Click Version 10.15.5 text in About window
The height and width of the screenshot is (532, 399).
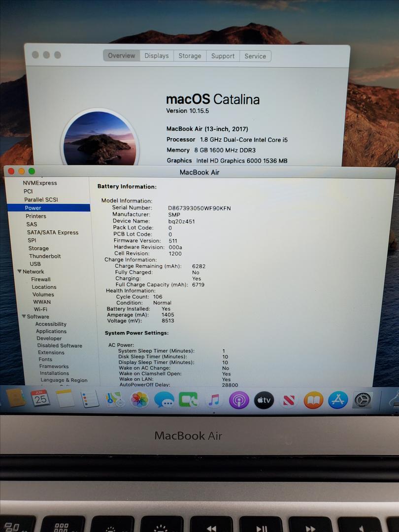187,111
